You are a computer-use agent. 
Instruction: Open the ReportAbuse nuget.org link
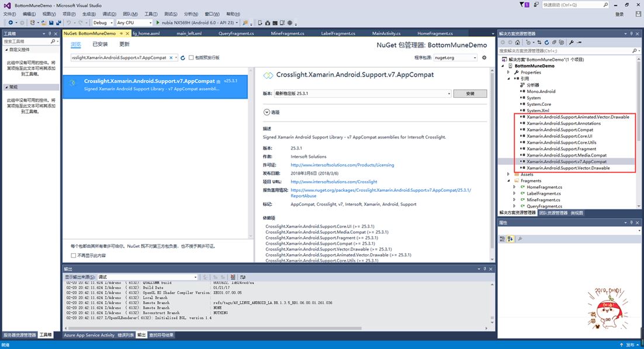click(381, 193)
